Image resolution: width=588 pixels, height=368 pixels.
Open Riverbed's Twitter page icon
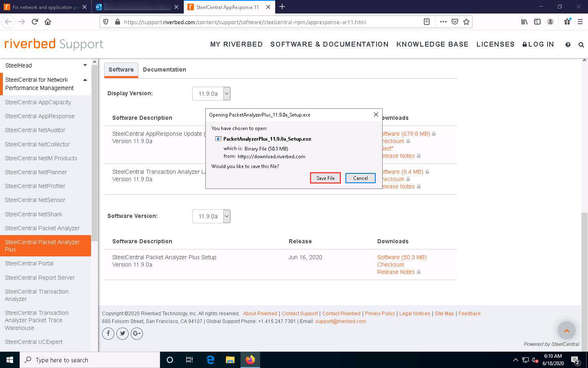[122, 334]
